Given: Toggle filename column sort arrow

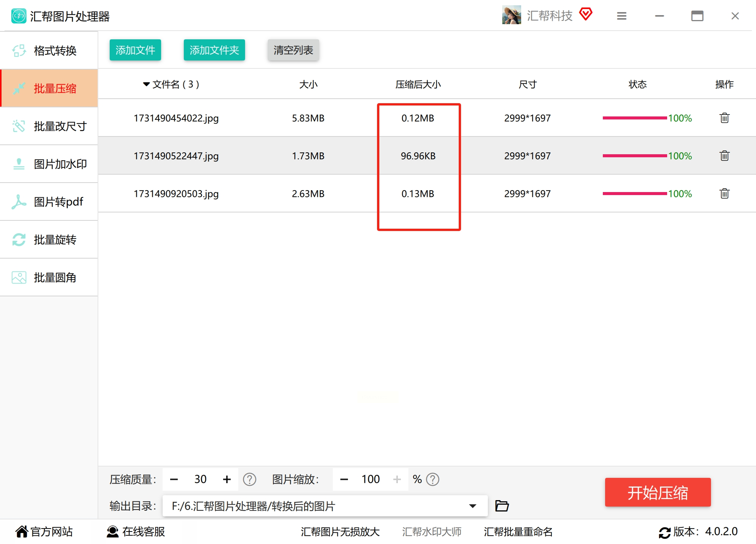Looking at the screenshot, I should pyautogui.click(x=146, y=84).
